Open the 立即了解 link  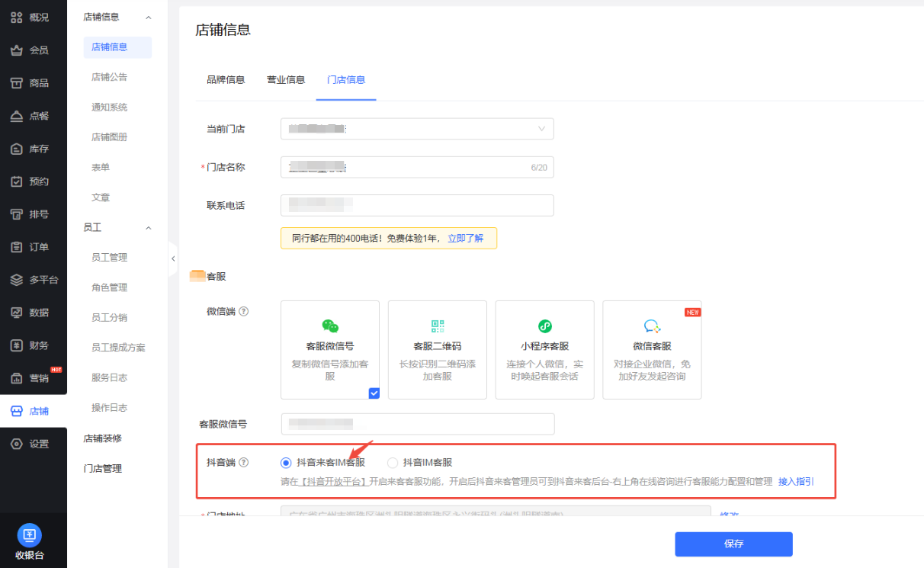pyautogui.click(x=465, y=238)
